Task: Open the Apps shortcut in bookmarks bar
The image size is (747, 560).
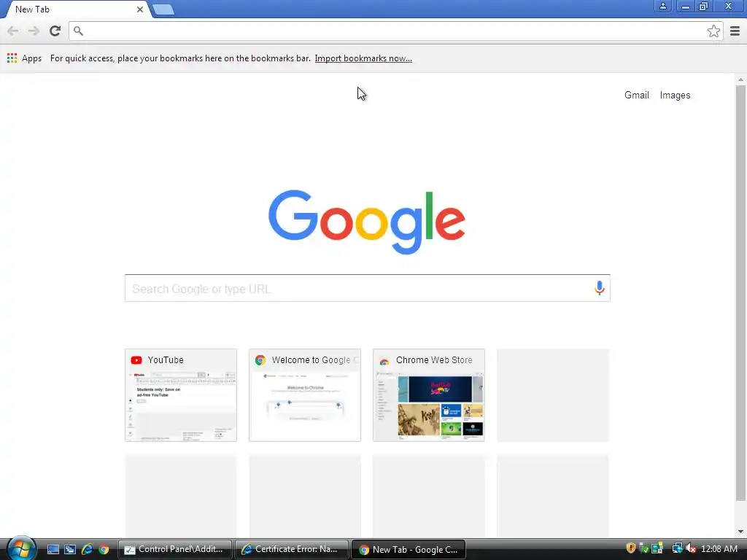Action: coord(24,58)
